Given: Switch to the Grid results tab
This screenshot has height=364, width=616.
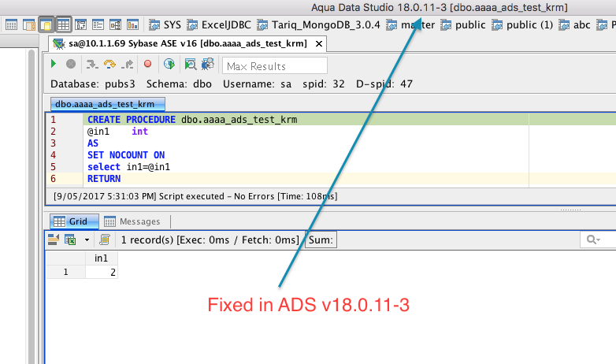Looking at the screenshot, I should [74, 221].
